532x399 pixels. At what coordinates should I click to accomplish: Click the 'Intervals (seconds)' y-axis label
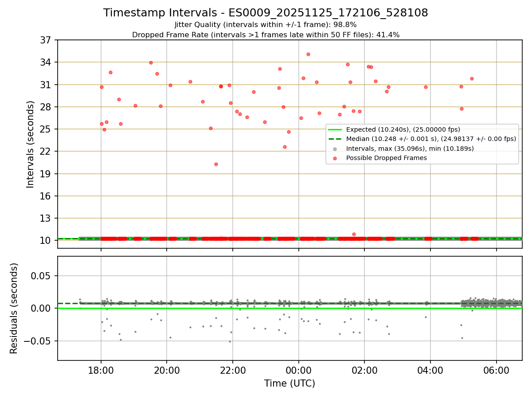[x=31, y=144]
